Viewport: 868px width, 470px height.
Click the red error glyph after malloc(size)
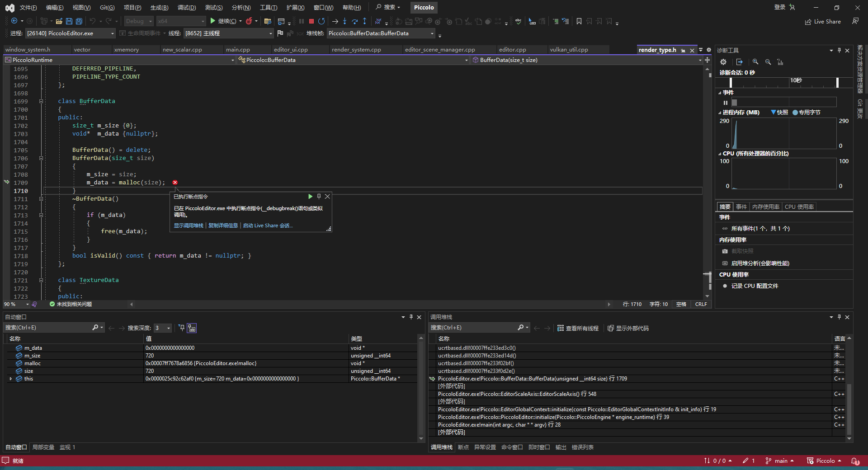(x=175, y=183)
